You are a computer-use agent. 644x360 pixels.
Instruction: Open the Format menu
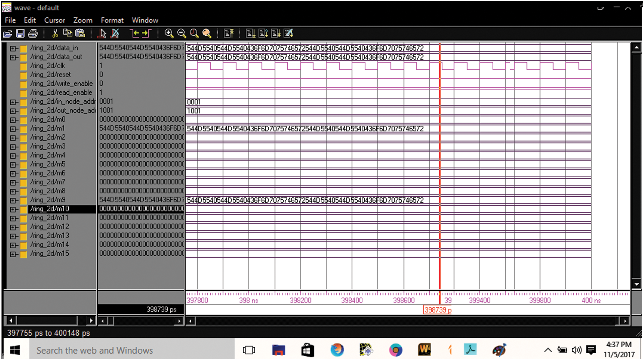pos(112,20)
